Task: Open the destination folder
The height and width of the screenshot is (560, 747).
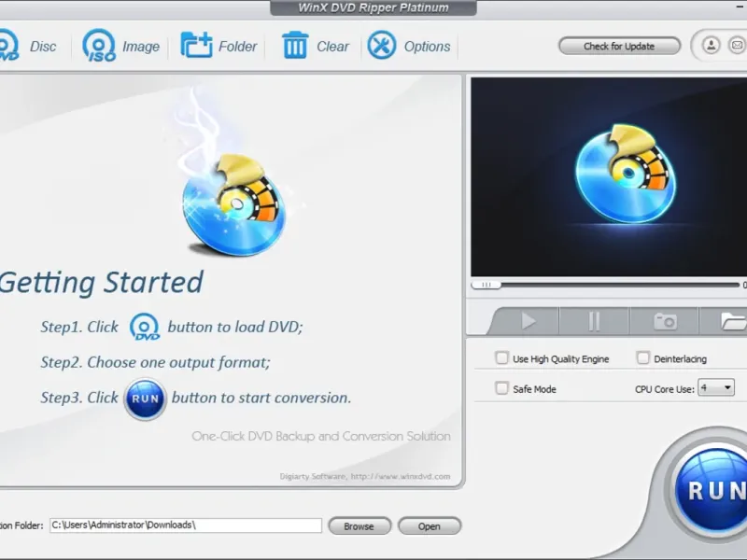Action: tap(430, 526)
